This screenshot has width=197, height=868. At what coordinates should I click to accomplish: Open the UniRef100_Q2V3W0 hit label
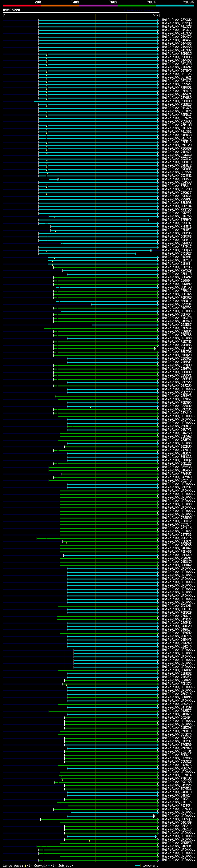coord(177,20)
